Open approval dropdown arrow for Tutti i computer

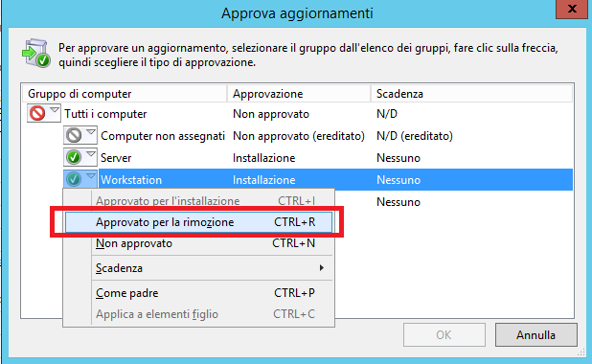pyautogui.click(x=55, y=110)
